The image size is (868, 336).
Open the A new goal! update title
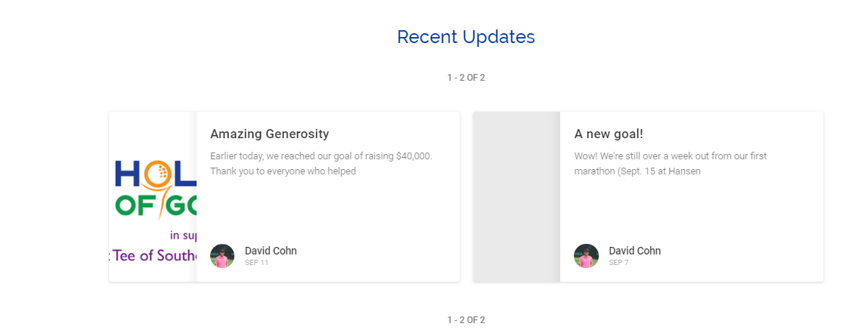coord(609,134)
